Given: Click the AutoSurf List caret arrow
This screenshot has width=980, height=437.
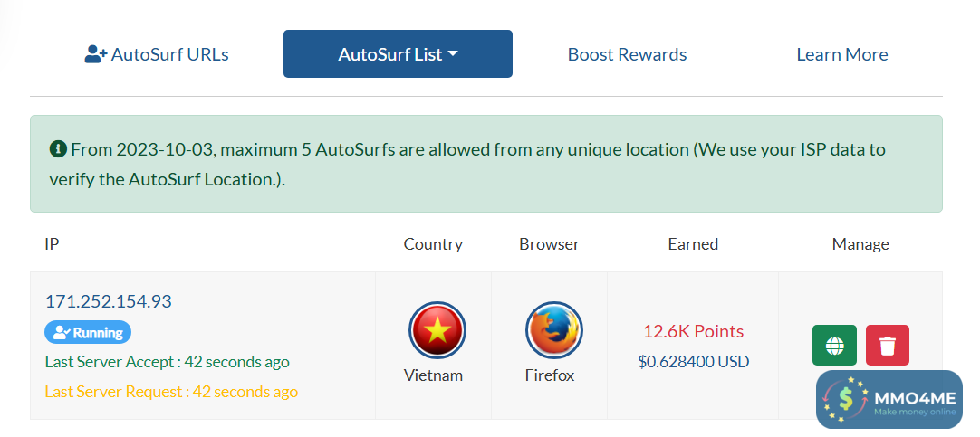Looking at the screenshot, I should coord(453,53).
